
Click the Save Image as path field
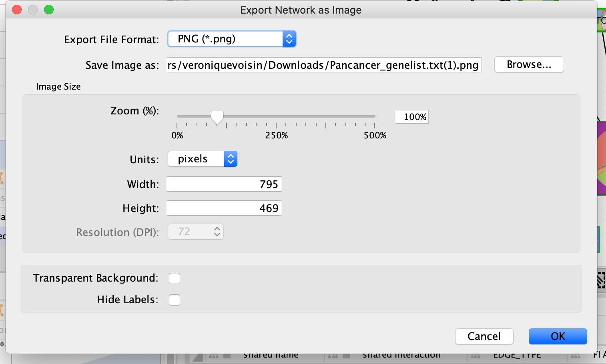(324, 65)
